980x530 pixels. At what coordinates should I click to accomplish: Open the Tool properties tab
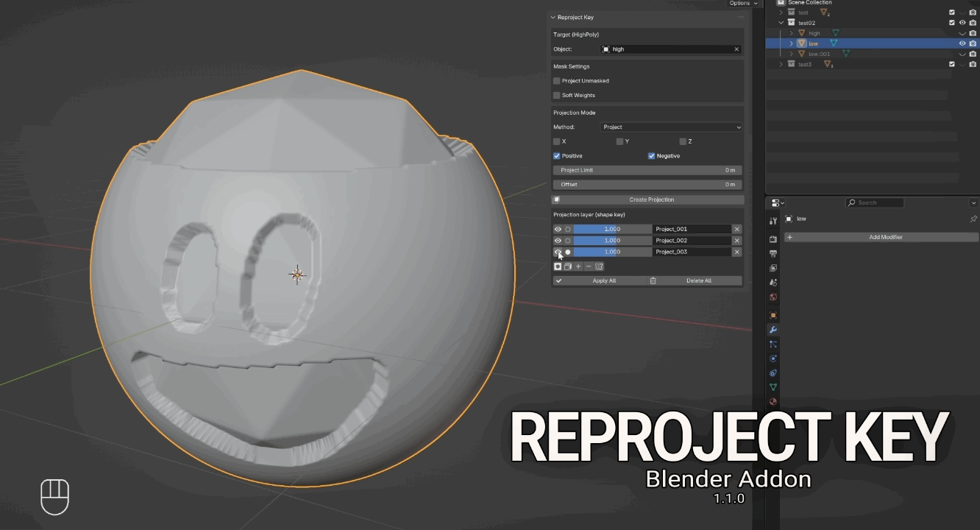pyautogui.click(x=773, y=221)
